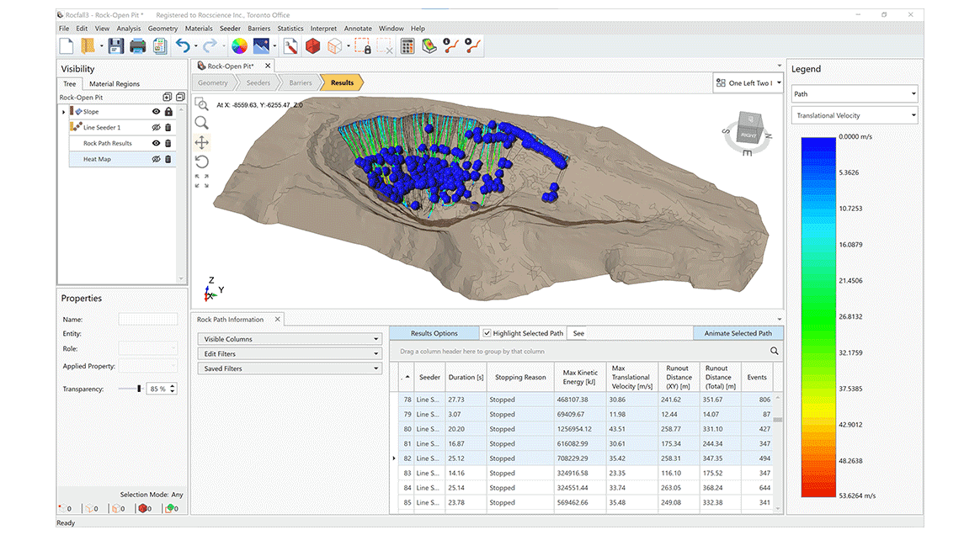The height and width of the screenshot is (535, 980).
Task: Open the Seeder menu
Action: 230,29
